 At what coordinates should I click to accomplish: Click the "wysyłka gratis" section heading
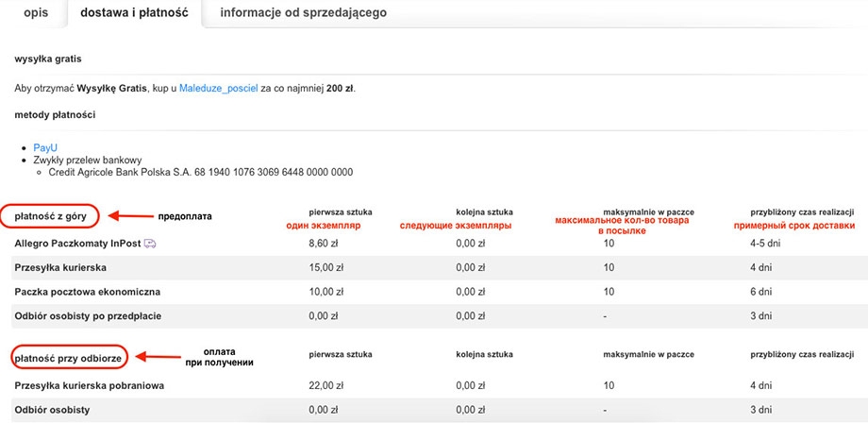(48, 59)
